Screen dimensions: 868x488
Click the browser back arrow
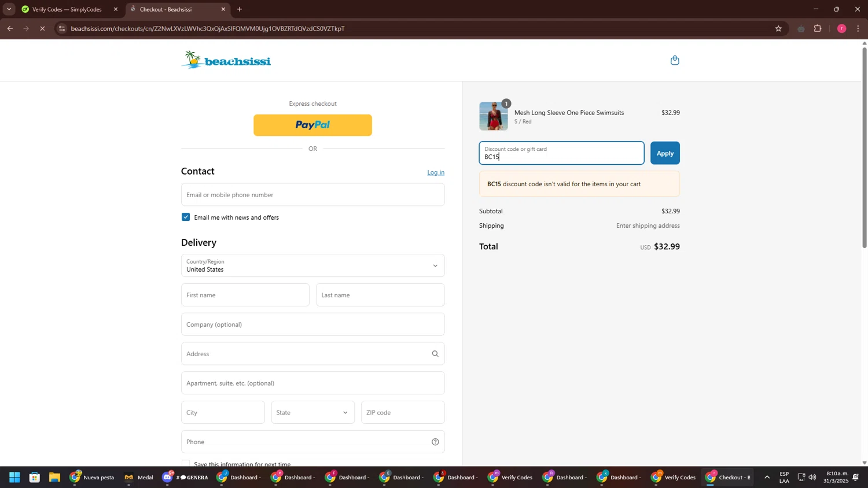pos(10,28)
